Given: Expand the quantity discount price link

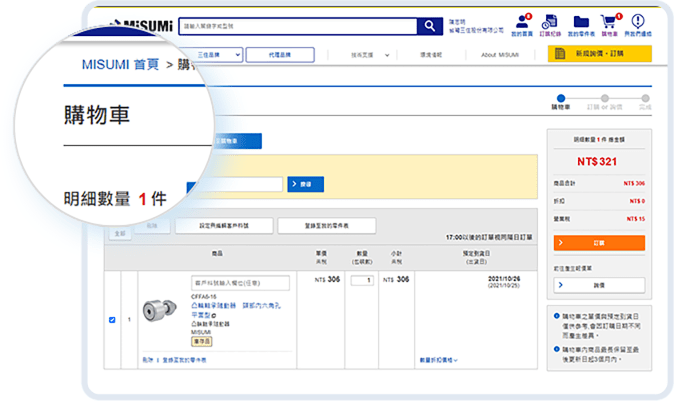Looking at the screenshot, I should tap(438, 359).
